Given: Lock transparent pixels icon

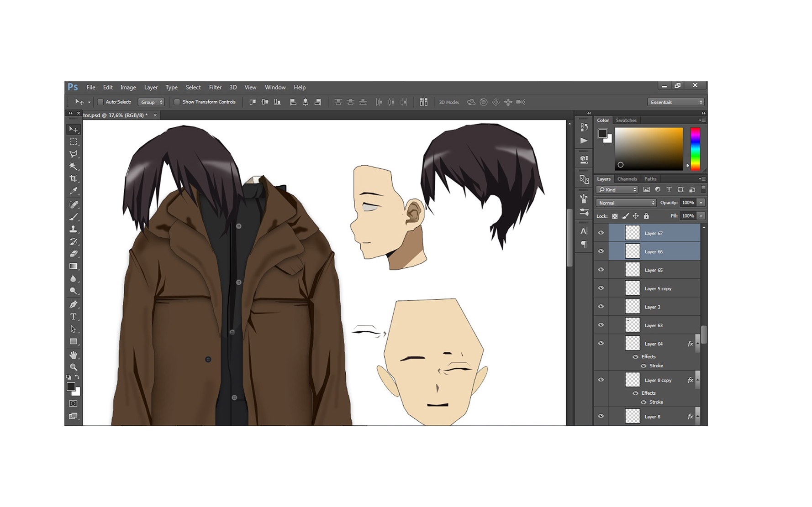Looking at the screenshot, I should pos(615,216).
